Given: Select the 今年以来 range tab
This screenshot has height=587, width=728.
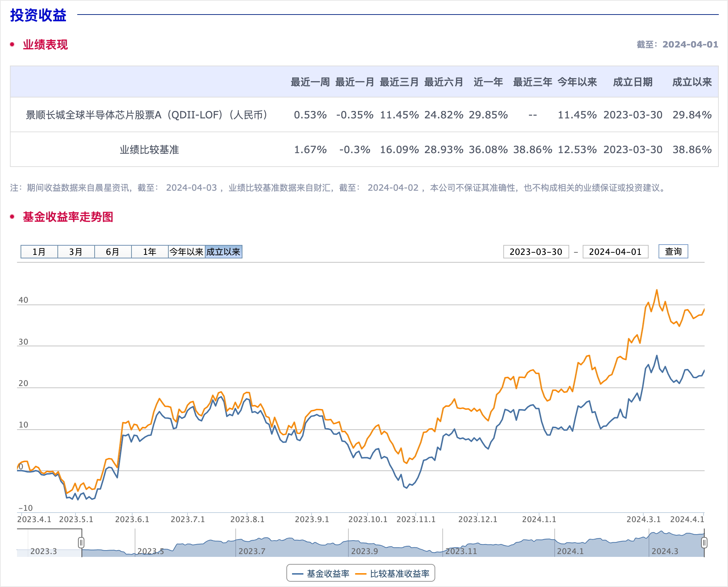Looking at the screenshot, I should (186, 252).
